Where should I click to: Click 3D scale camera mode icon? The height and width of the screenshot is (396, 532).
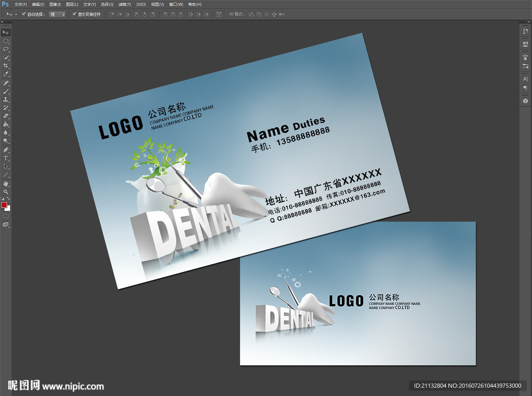tap(282, 14)
